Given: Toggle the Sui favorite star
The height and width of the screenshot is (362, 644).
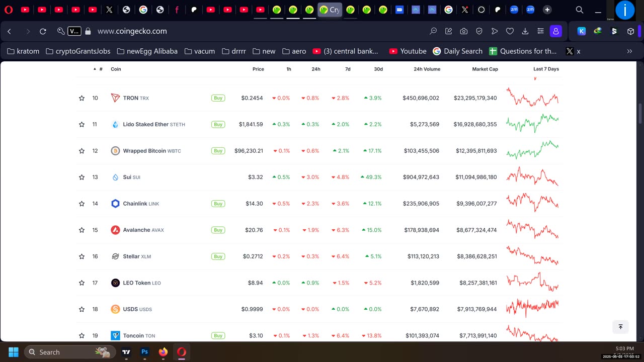Looking at the screenshot, I should (x=82, y=177).
